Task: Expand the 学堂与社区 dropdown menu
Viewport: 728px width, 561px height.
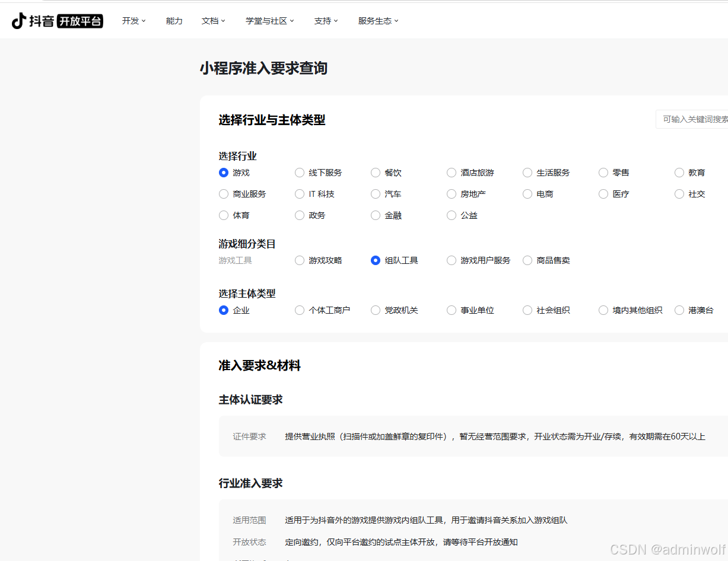Action: [x=270, y=21]
